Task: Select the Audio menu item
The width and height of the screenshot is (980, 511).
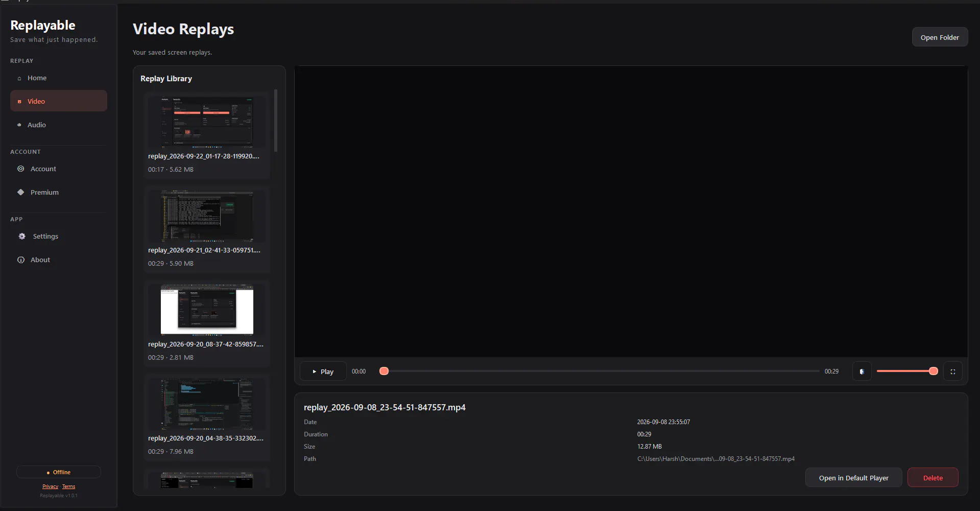Action: (59, 125)
